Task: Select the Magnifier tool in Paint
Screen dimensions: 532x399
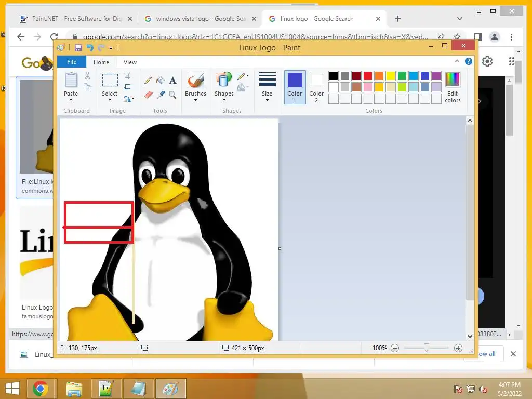Action: (x=172, y=95)
